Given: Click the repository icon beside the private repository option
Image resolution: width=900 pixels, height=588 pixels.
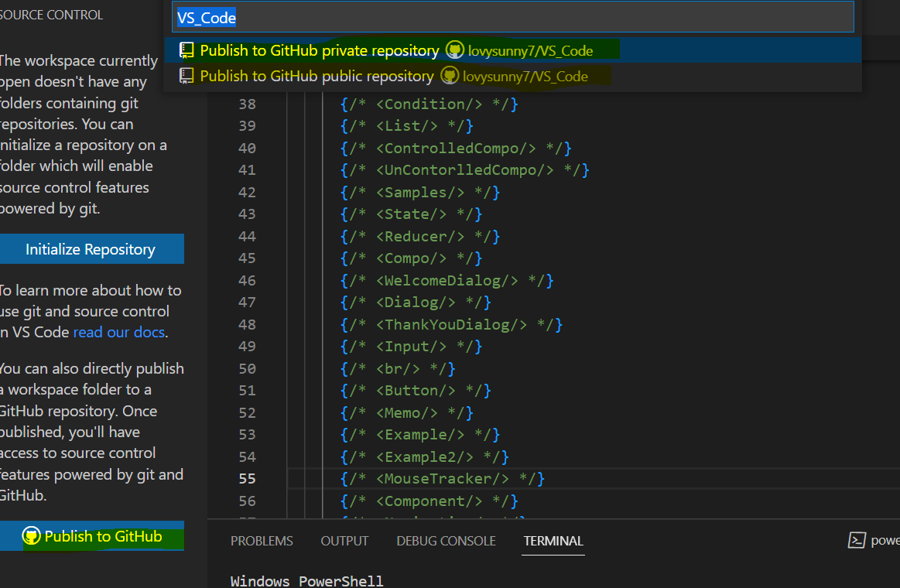Looking at the screenshot, I should 186,50.
